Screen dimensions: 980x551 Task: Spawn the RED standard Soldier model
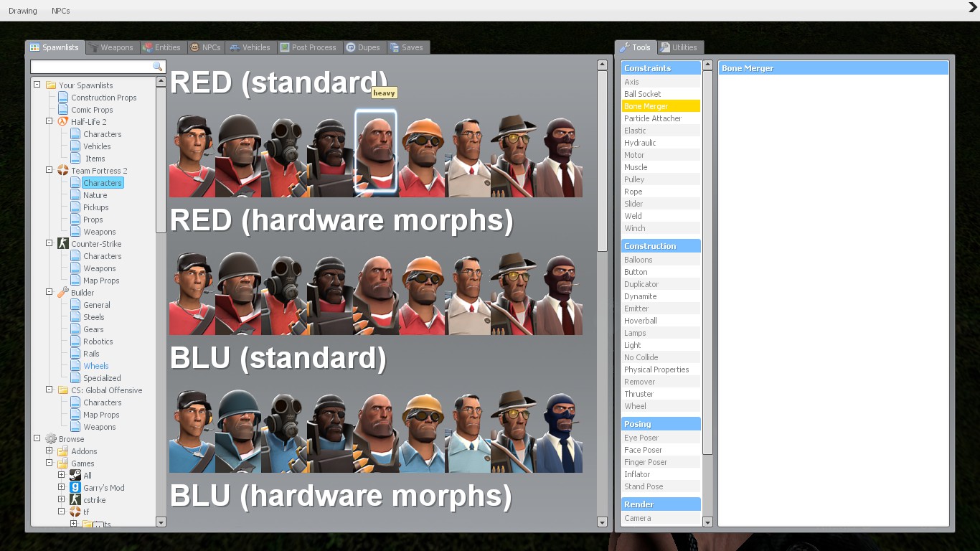[238, 154]
